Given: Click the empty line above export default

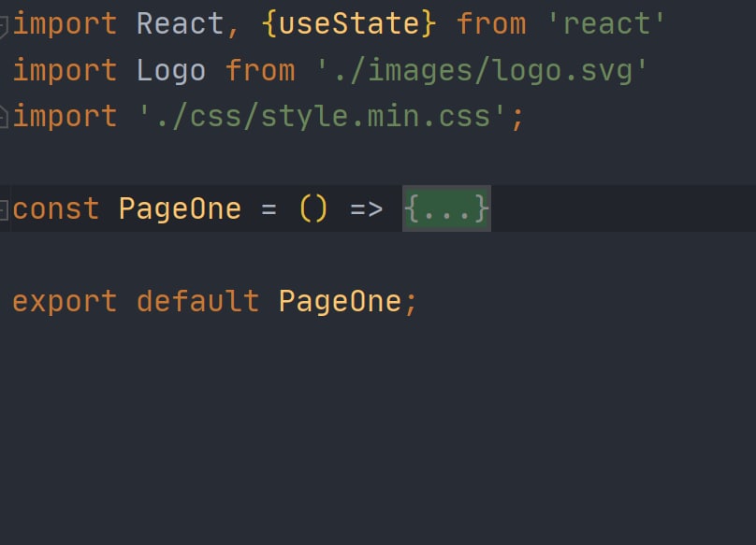Looking at the screenshot, I should pos(378,256).
